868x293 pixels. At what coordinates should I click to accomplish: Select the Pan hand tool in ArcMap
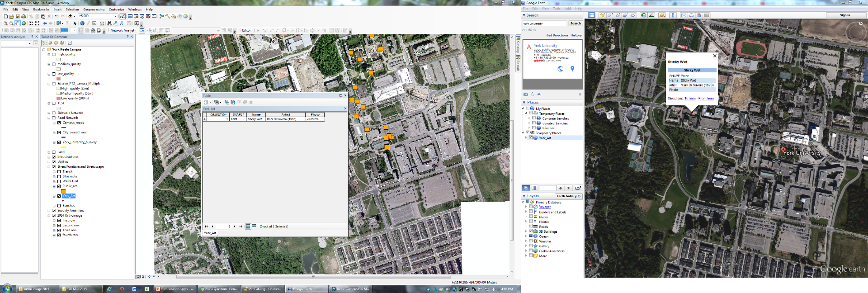point(18,23)
